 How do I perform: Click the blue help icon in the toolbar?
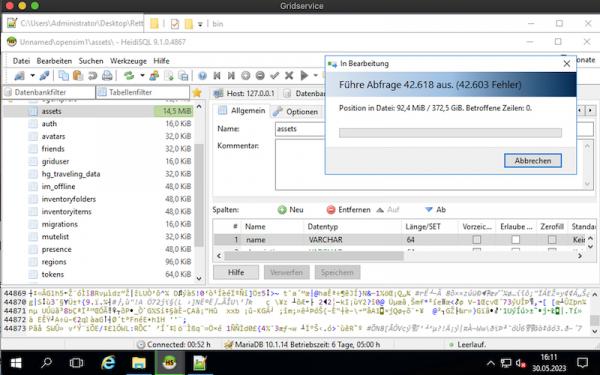[202, 76]
